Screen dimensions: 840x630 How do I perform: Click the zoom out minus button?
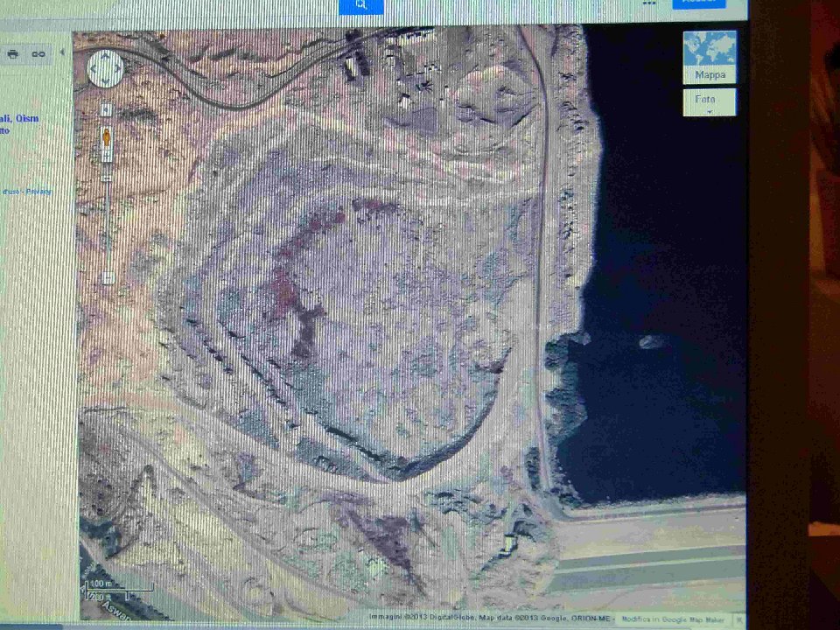click(x=107, y=277)
